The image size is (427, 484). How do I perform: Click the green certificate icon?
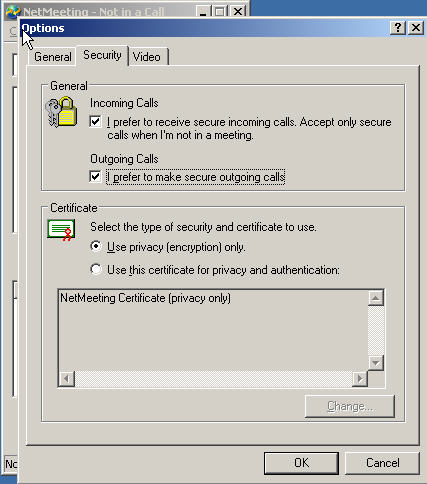point(61,230)
